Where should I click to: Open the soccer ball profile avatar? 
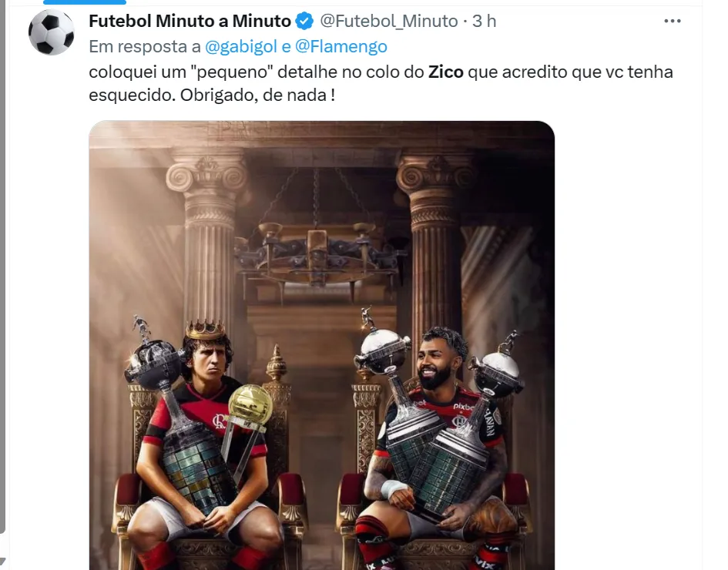tap(51, 32)
